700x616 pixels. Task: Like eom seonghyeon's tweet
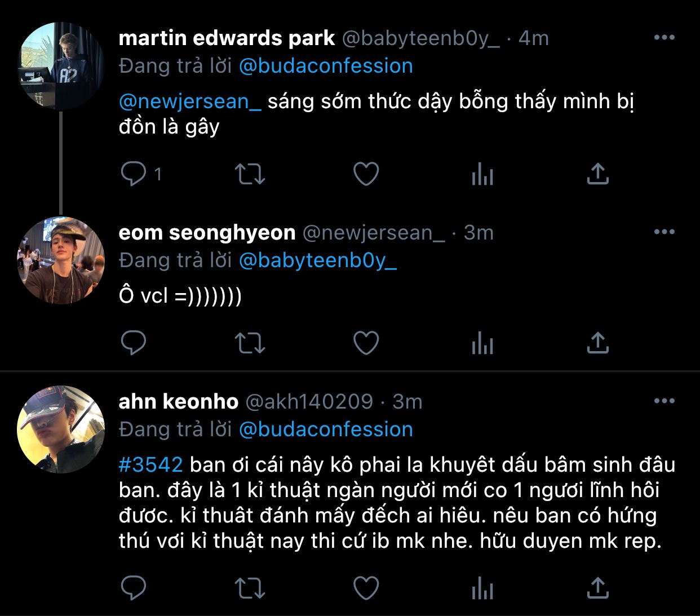pyautogui.click(x=366, y=342)
